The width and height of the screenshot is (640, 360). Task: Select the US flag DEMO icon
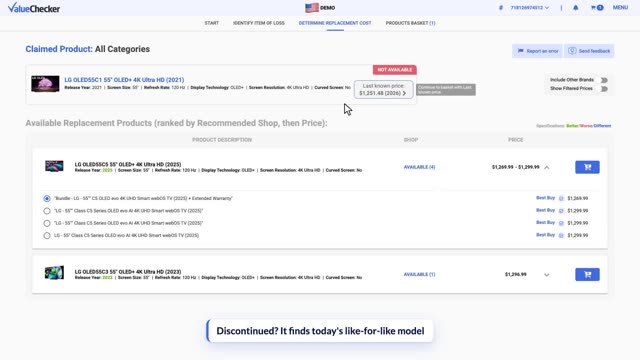(x=312, y=8)
